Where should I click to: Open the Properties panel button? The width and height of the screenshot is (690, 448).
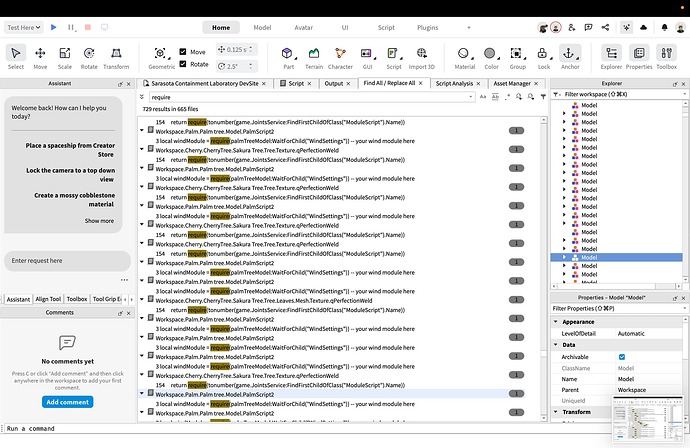point(639,58)
